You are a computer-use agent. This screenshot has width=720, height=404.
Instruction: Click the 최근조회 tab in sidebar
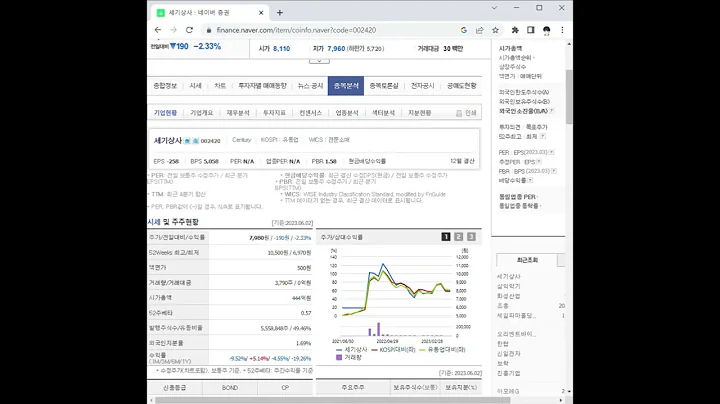(x=527, y=260)
